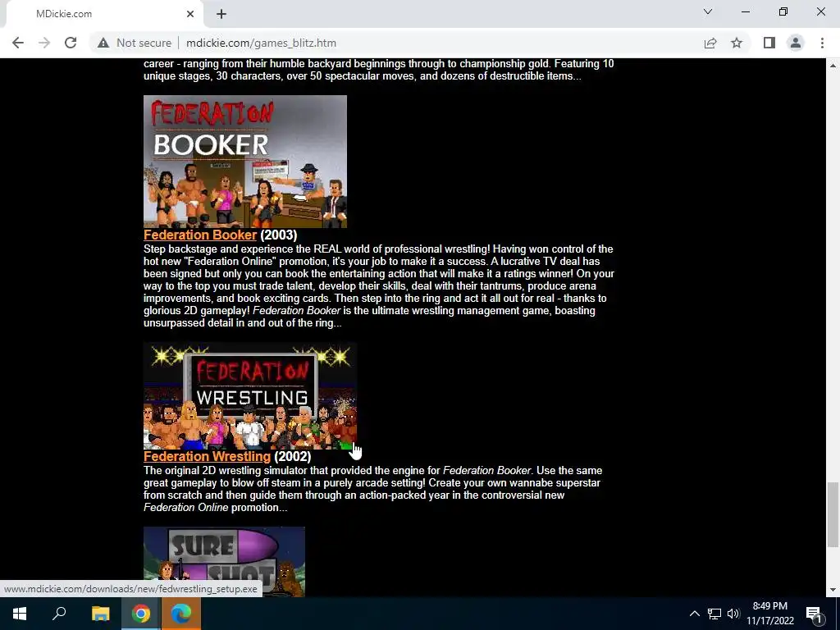Viewport: 840px width, 630px height.
Task: Click the '(2003)' year text
Action: coord(278,235)
